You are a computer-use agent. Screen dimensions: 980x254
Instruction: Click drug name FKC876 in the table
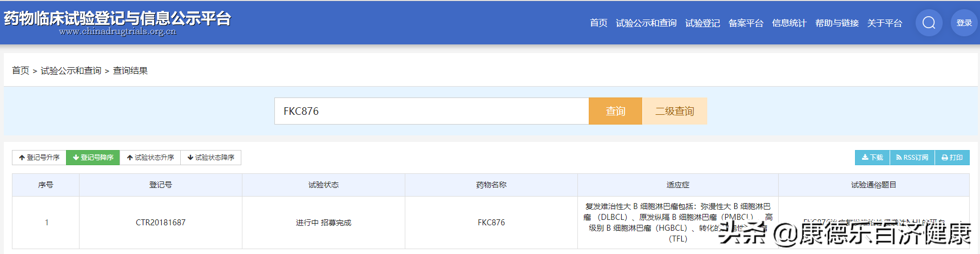[491, 223]
